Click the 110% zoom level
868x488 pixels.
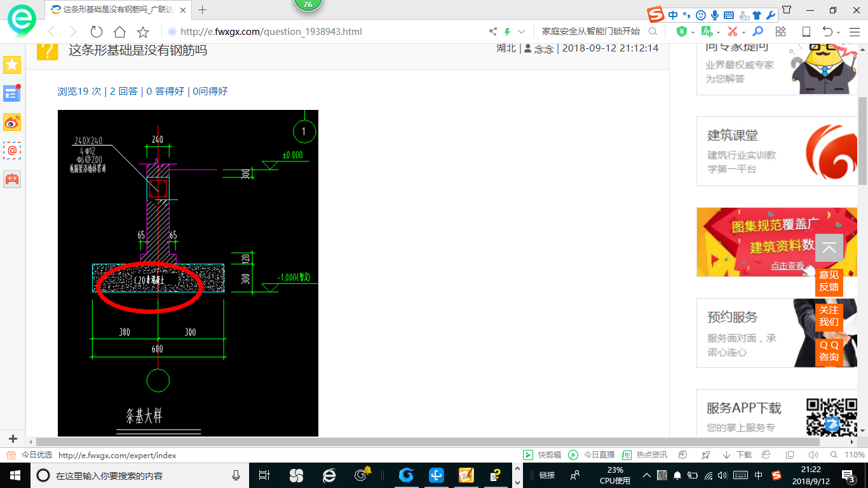855,455
